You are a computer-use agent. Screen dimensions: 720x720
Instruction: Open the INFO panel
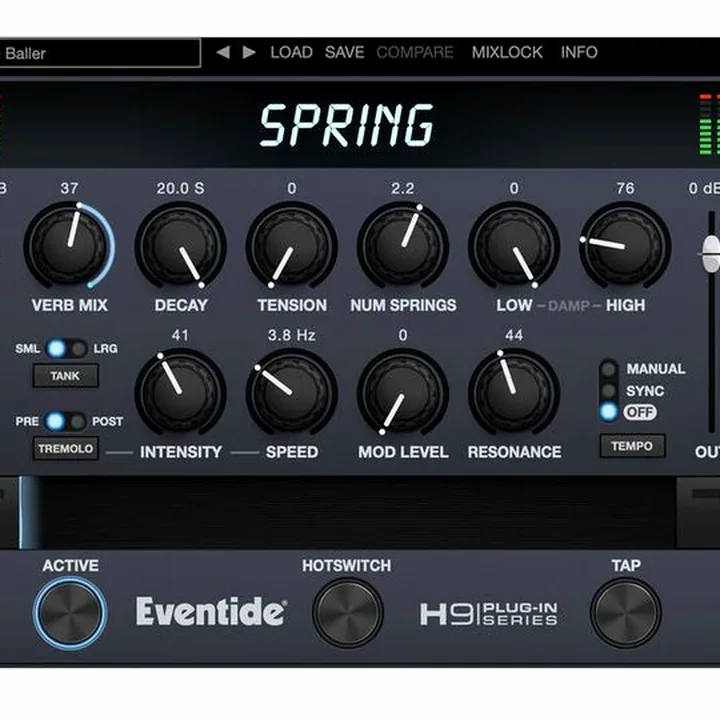pyautogui.click(x=579, y=52)
